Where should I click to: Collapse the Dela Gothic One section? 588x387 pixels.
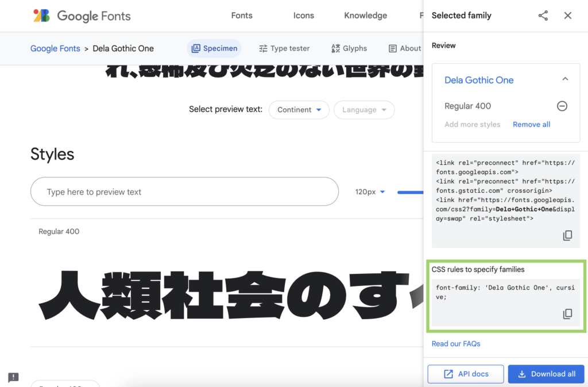tap(565, 79)
